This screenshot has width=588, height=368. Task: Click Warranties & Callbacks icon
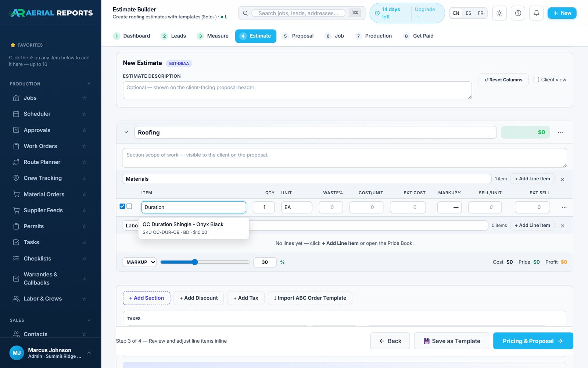(16, 279)
